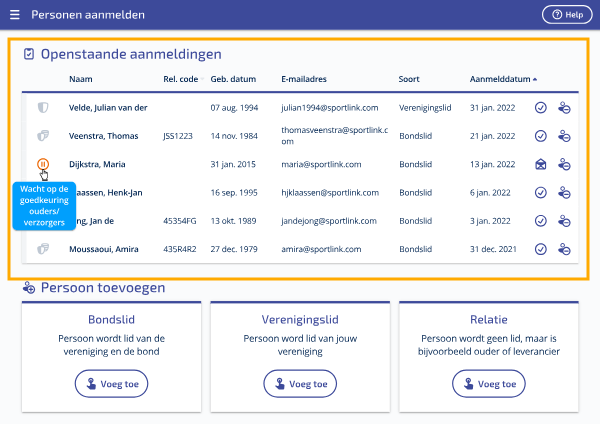Click rel. code JSS1223
This screenshot has height=424, width=600.
(x=178, y=136)
